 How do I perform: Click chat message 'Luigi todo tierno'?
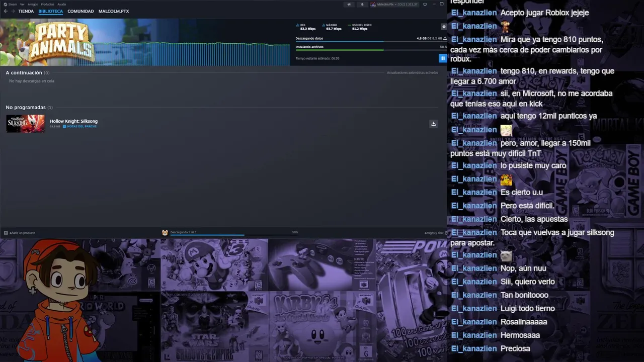pyautogui.click(x=527, y=309)
